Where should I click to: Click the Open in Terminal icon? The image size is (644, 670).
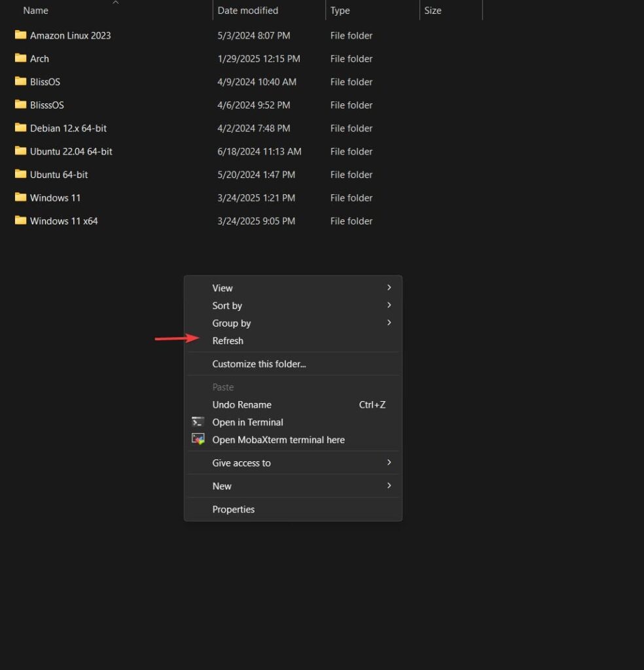198,422
